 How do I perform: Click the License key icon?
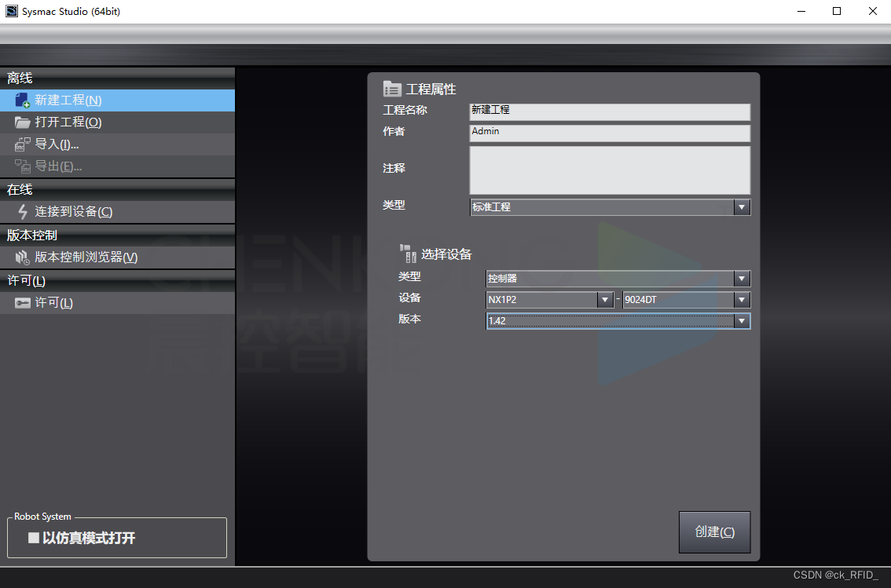tap(22, 302)
